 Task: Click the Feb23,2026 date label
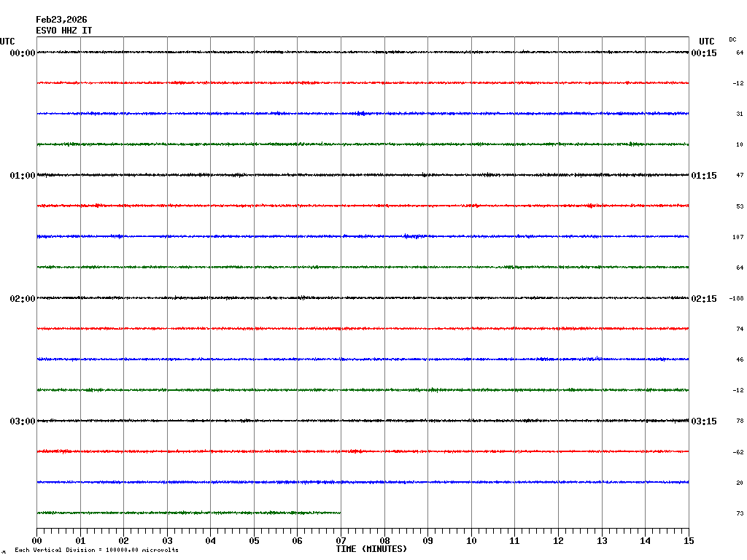click(61, 20)
